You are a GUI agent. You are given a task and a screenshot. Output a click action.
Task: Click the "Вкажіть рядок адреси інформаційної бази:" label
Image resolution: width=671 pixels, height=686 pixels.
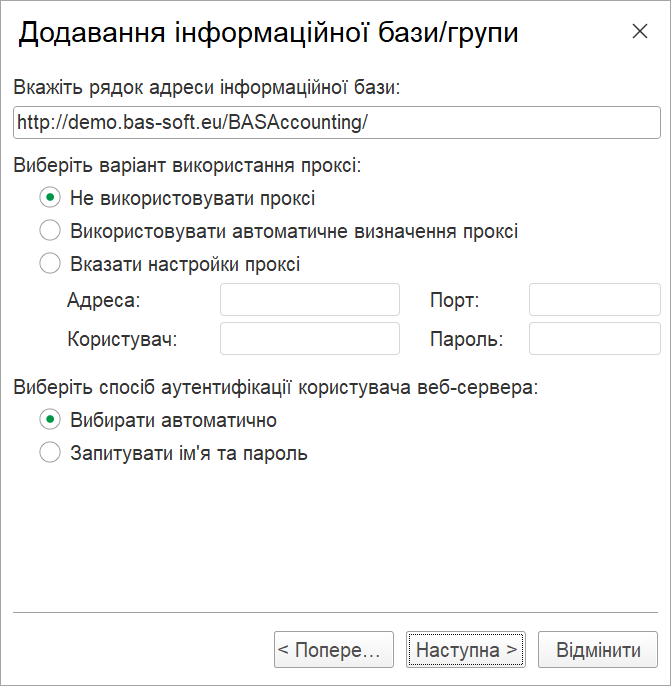pos(206,87)
